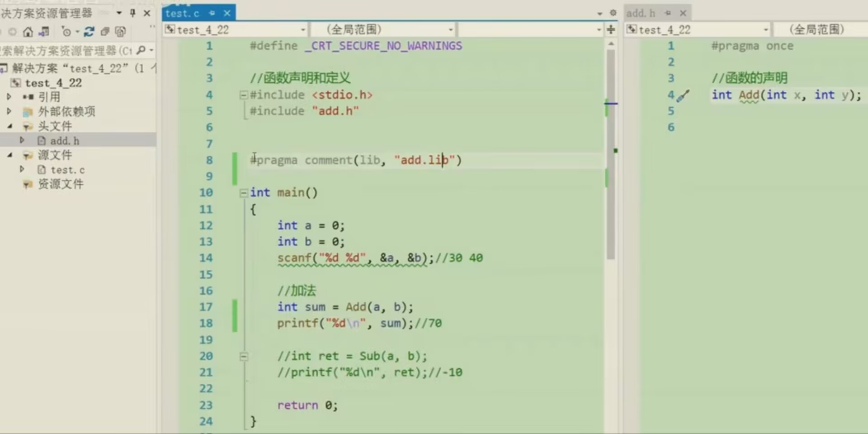Select the solution "test_4_22" root node

[x=78, y=68]
